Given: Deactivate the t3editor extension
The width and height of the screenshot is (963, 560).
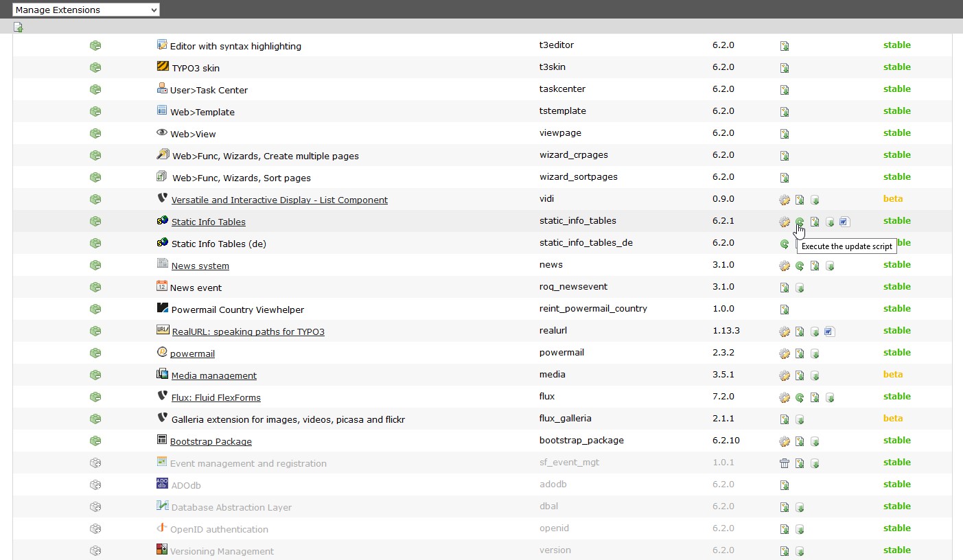Looking at the screenshot, I should click(95, 46).
